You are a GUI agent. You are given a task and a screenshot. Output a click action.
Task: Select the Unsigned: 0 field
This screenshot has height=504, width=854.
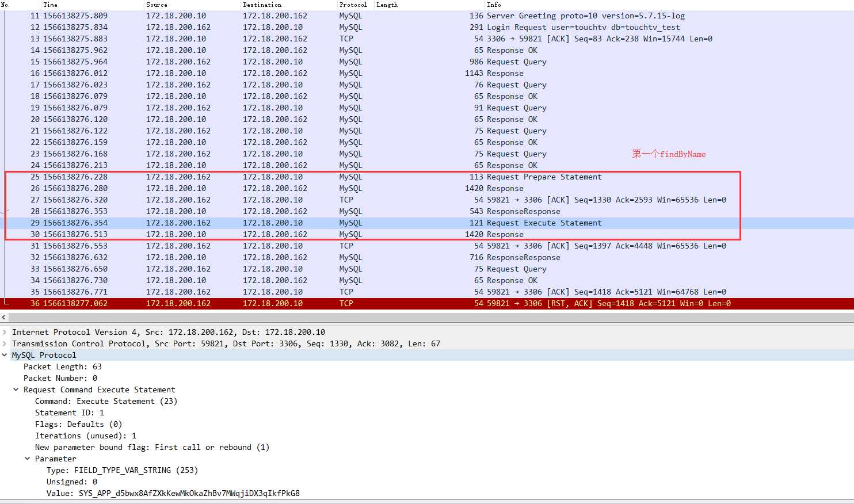click(72, 482)
